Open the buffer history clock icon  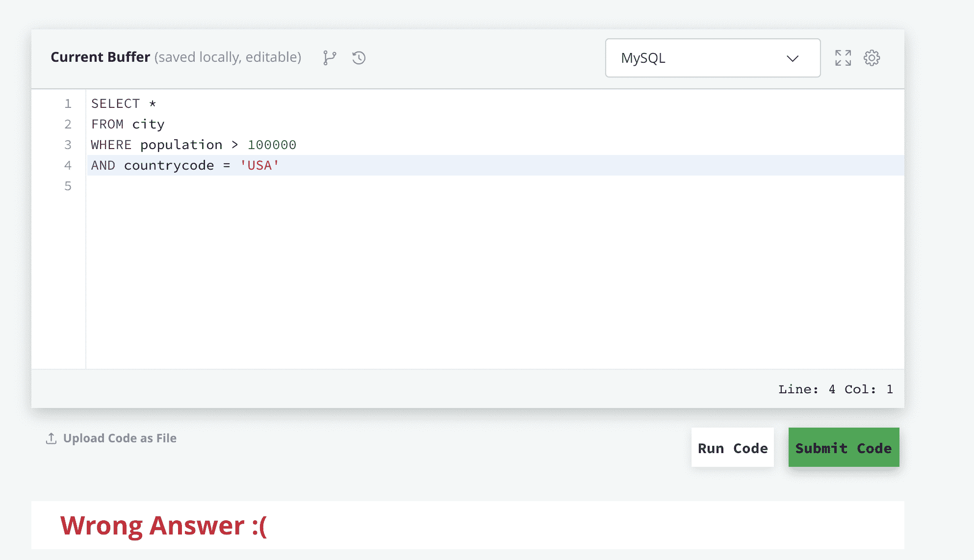coord(359,58)
